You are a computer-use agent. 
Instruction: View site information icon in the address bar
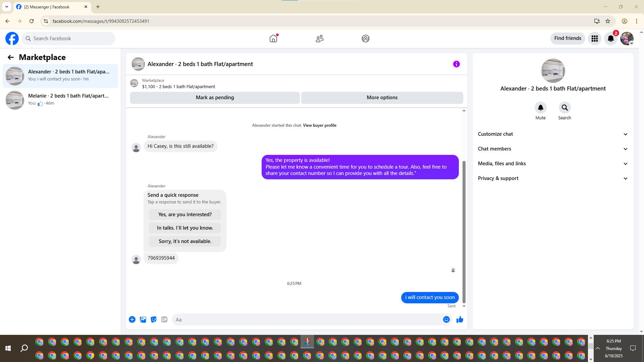(46, 21)
